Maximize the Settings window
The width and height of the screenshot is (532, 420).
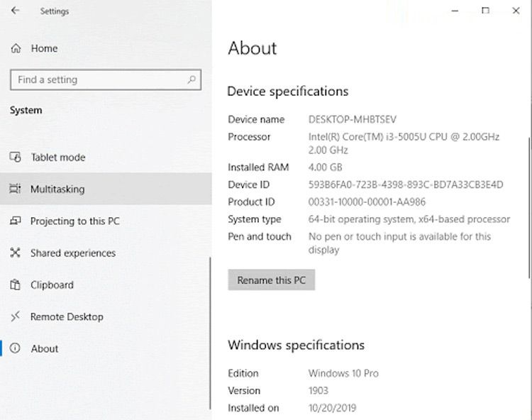485,11
